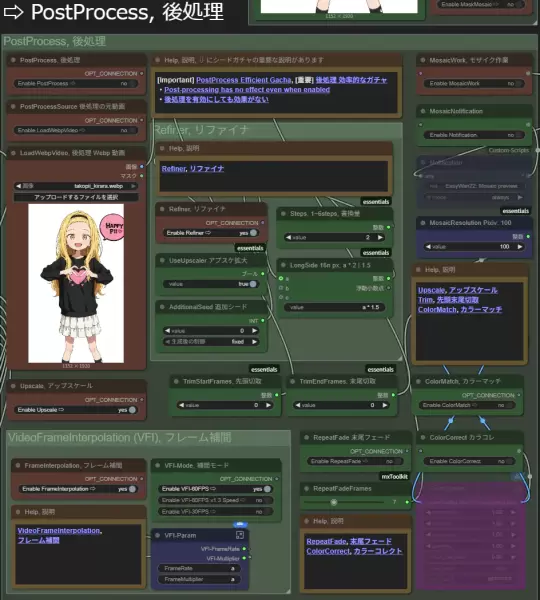The height and width of the screenshot is (600, 540).
Task: Collapse the LongSide 16n px node dot
Action: pos(283,265)
